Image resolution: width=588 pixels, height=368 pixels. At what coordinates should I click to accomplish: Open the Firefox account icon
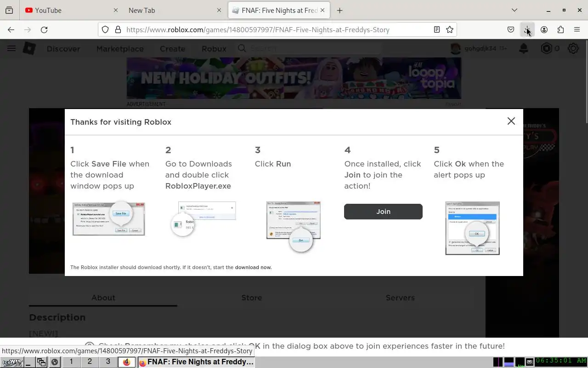click(x=544, y=29)
